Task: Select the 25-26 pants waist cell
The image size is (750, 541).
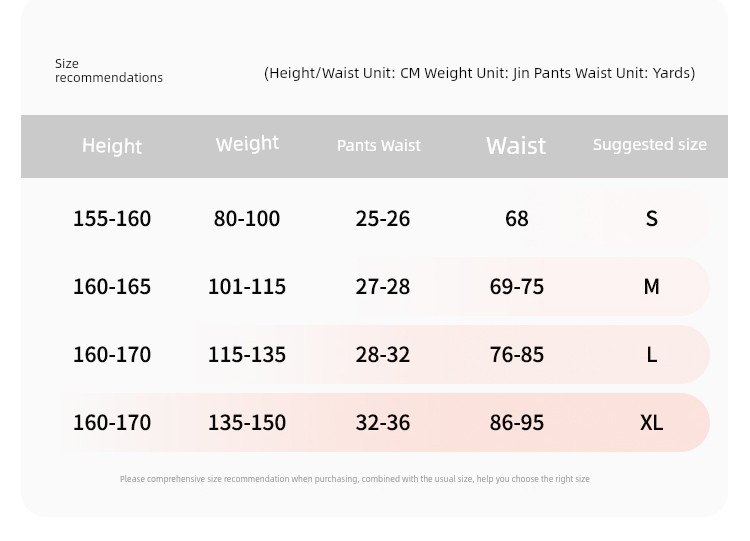Action: pyautogui.click(x=383, y=219)
